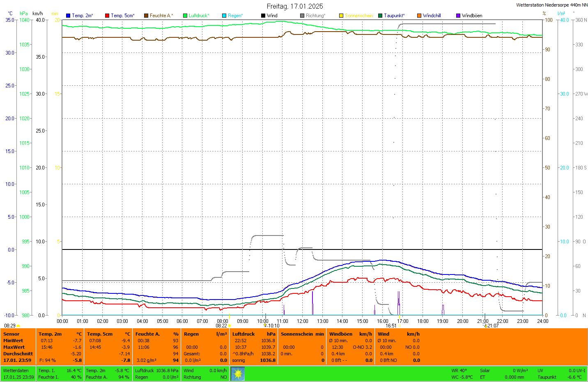Click the red Temp. 5cm legend square

pyautogui.click(x=107, y=16)
